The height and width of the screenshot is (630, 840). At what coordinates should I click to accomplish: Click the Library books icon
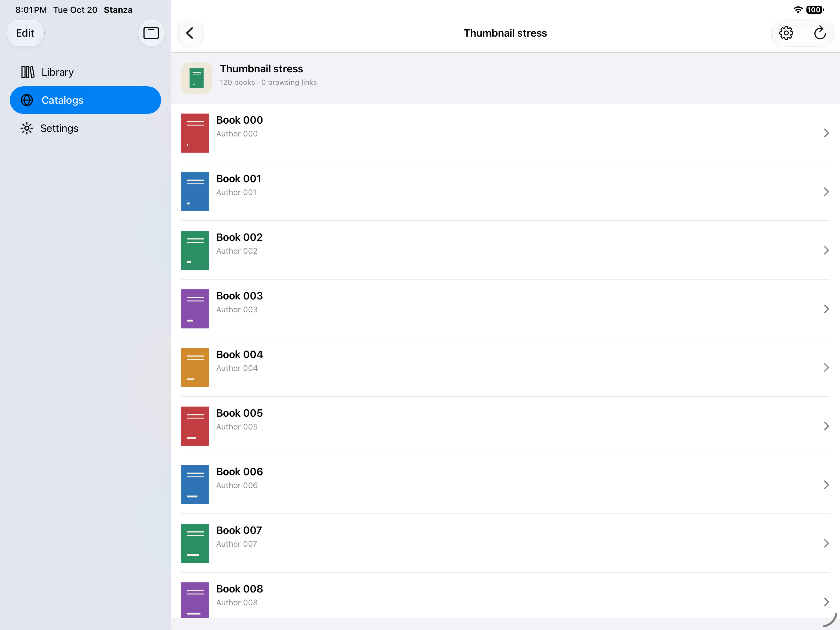(28, 72)
